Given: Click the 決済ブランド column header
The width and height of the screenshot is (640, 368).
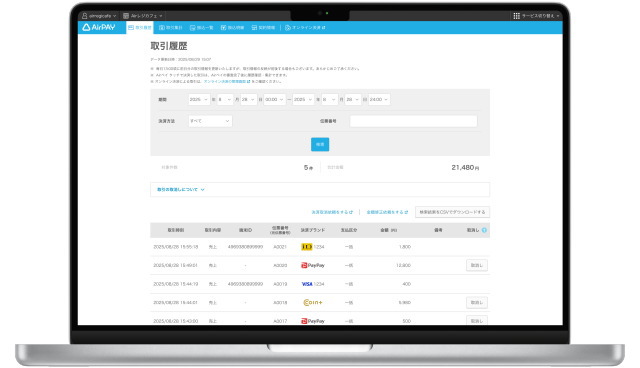Looking at the screenshot, I should click(x=313, y=231).
